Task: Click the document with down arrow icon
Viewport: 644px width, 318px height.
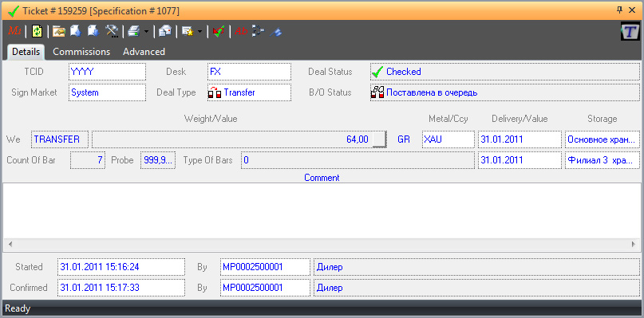Action: (93, 31)
